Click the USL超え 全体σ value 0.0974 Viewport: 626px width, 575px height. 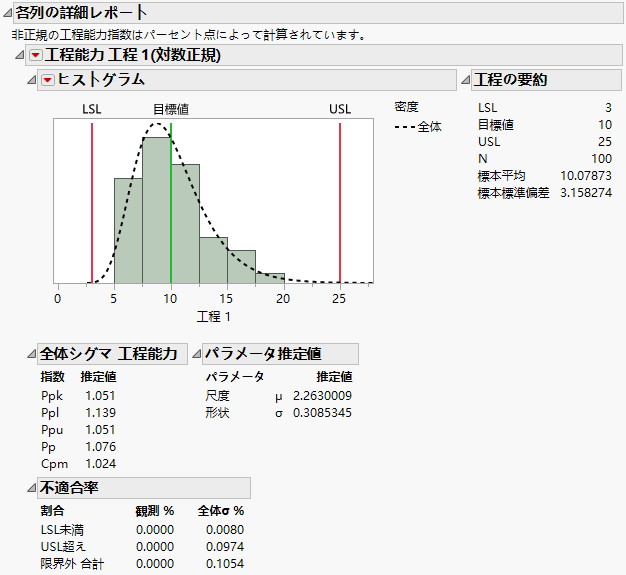click(x=225, y=547)
